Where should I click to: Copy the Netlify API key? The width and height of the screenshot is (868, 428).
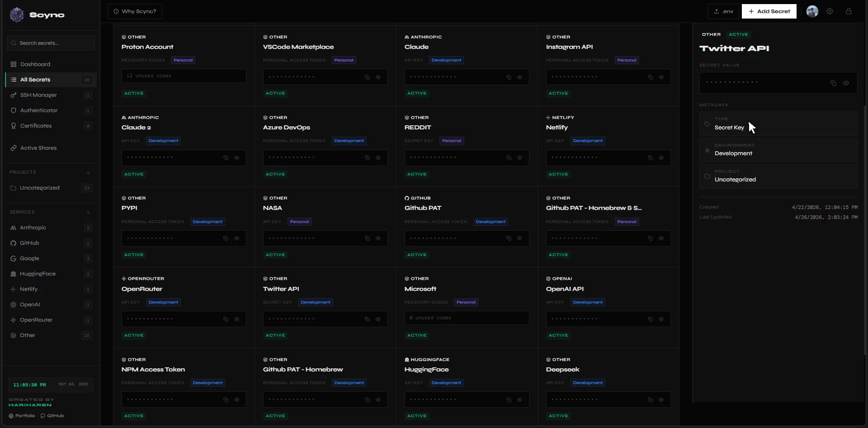650,158
